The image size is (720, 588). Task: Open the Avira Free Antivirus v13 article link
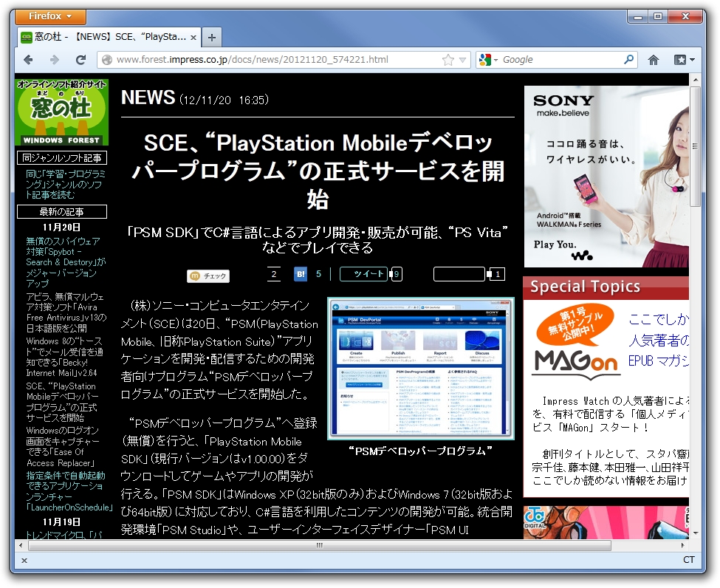tap(66, 312)
